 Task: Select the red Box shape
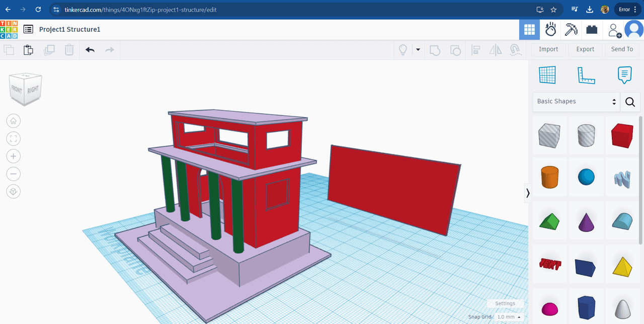[622, 136]
